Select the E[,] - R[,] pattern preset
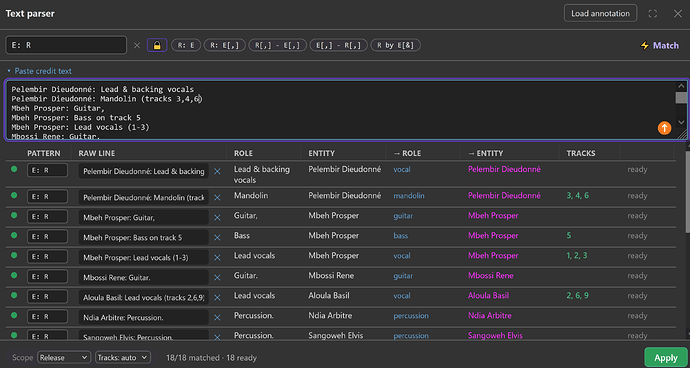 pos(339,45)
